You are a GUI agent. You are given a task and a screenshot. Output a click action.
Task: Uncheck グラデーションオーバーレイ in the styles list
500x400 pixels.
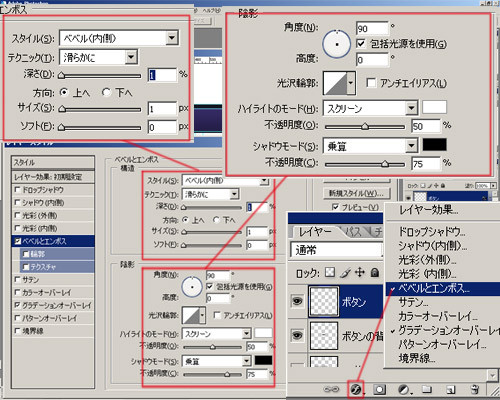[18, 305]
